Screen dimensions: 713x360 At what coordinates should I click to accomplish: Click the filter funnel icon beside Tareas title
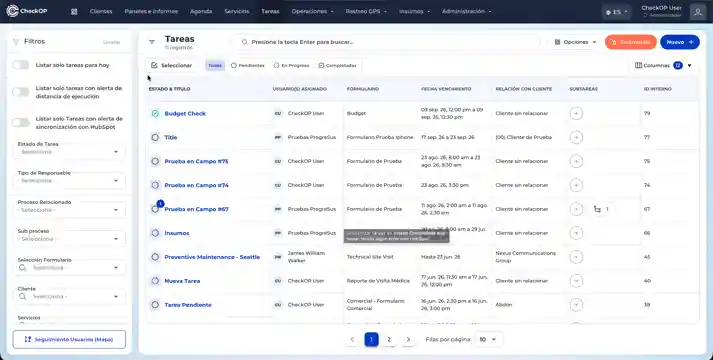(x=152, y=42)
